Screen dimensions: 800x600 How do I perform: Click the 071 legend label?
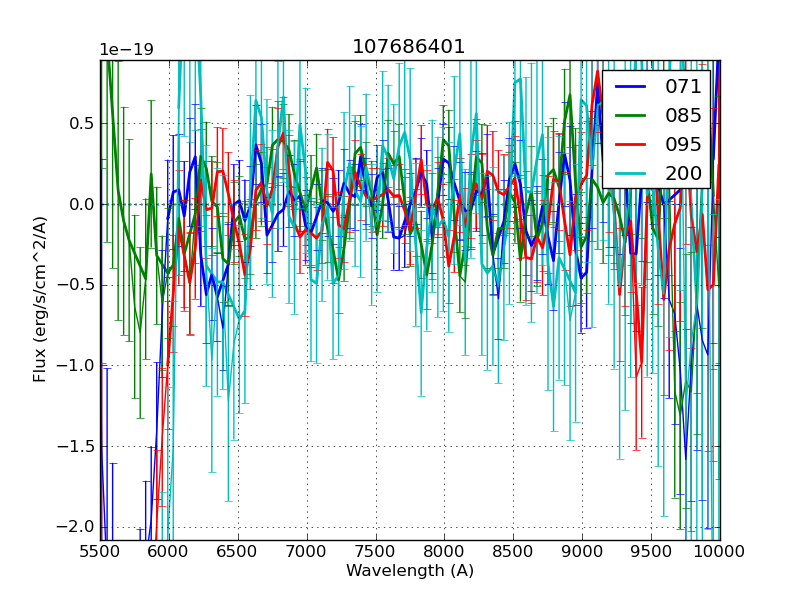click(x=683, y=87)
